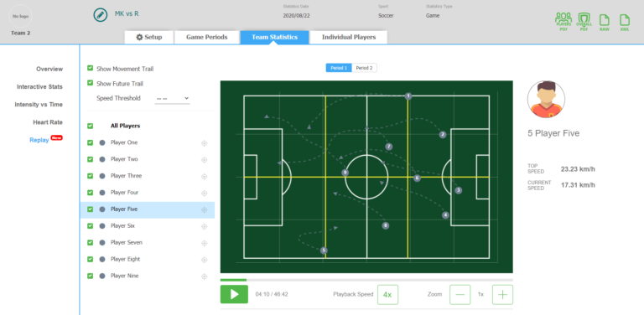Zoom in with the plus button

502,295
